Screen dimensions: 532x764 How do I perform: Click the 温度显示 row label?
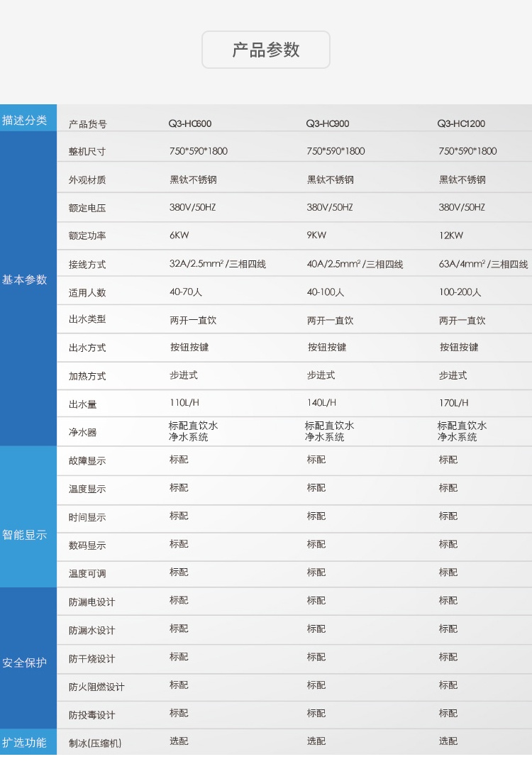click(87, 489)
